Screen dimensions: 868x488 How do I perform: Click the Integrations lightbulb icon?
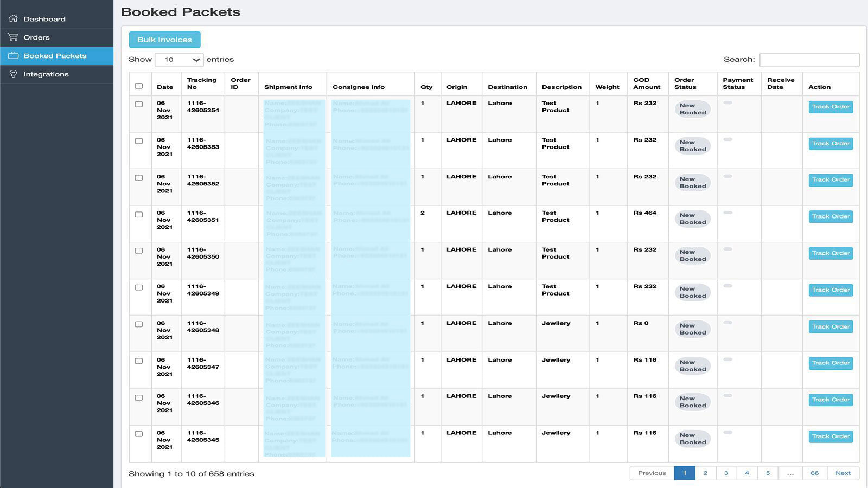pos(13,74)
